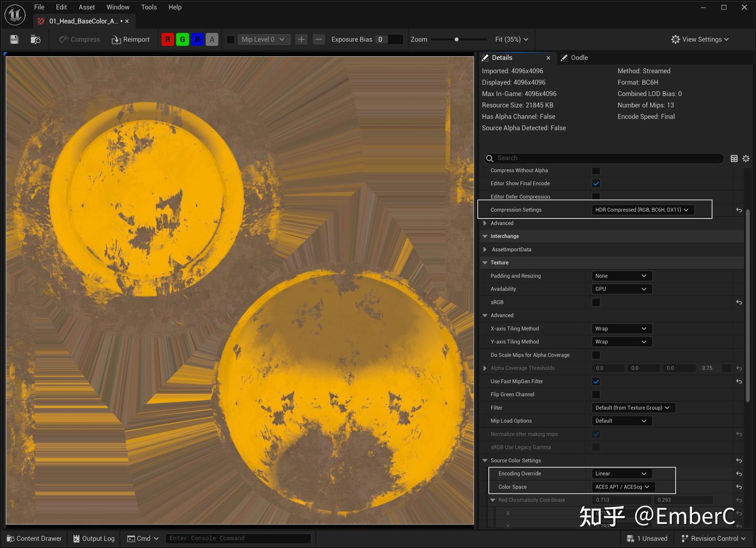
Task: Open the Content Drawer
Action: (34, 539)
